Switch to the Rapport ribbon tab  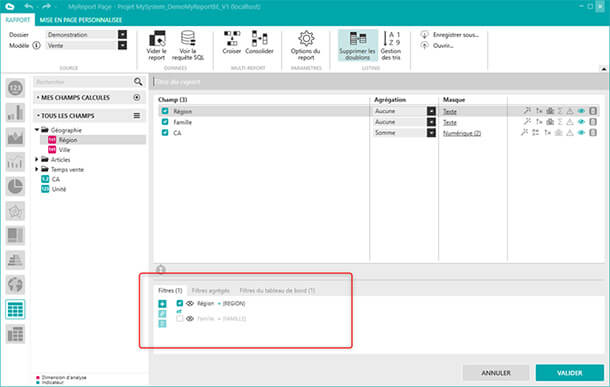(18, 20)
